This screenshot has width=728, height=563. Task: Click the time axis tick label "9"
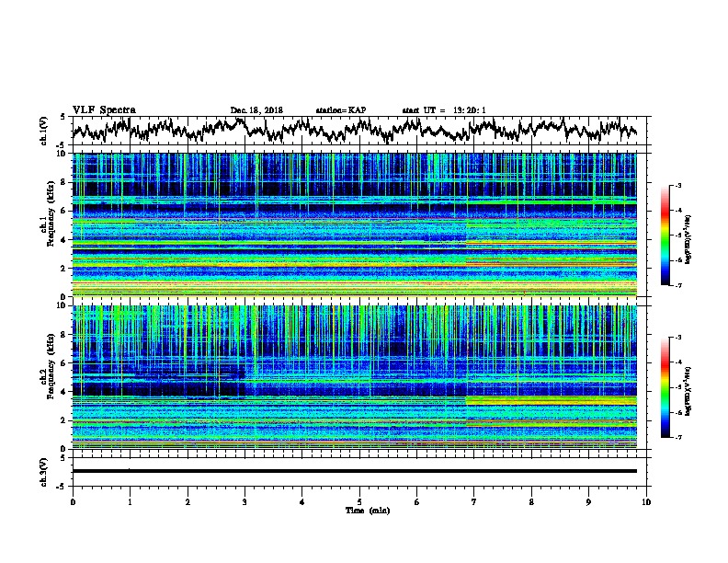tap(588, 502)
